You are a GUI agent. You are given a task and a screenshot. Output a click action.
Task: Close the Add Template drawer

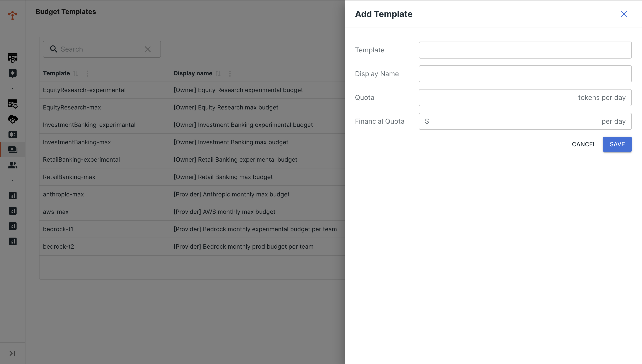point(624,14)
